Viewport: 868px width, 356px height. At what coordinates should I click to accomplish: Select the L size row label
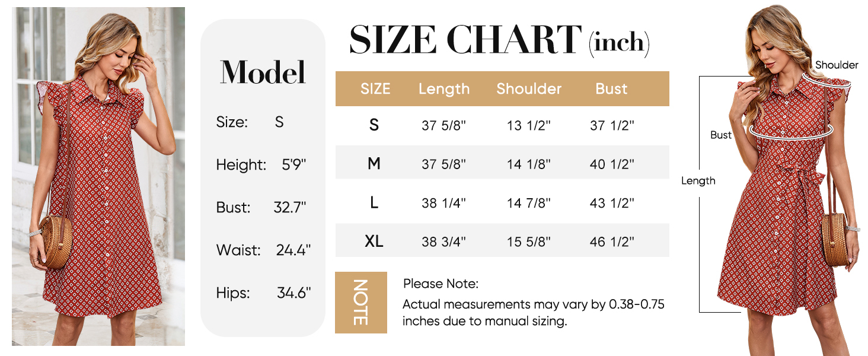374,203
